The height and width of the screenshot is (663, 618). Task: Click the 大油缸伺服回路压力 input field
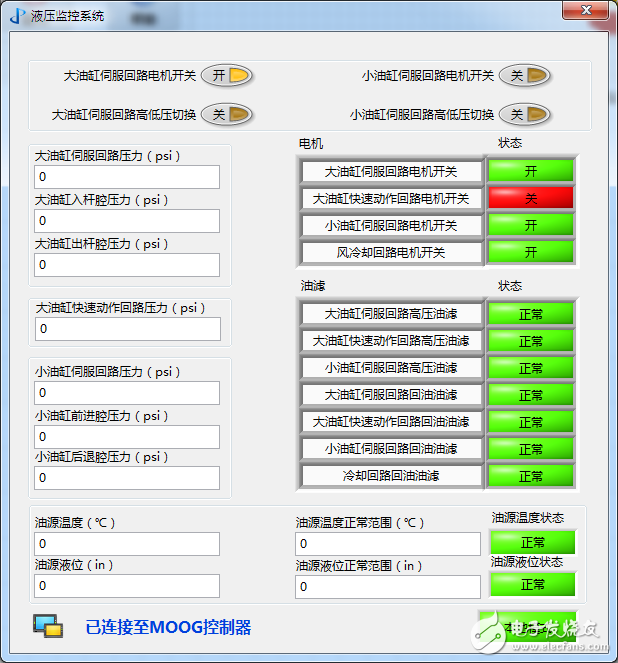click(127, 177)
